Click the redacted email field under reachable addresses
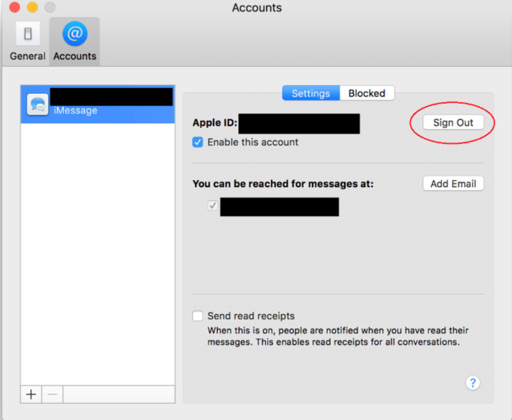 point(279,207)
